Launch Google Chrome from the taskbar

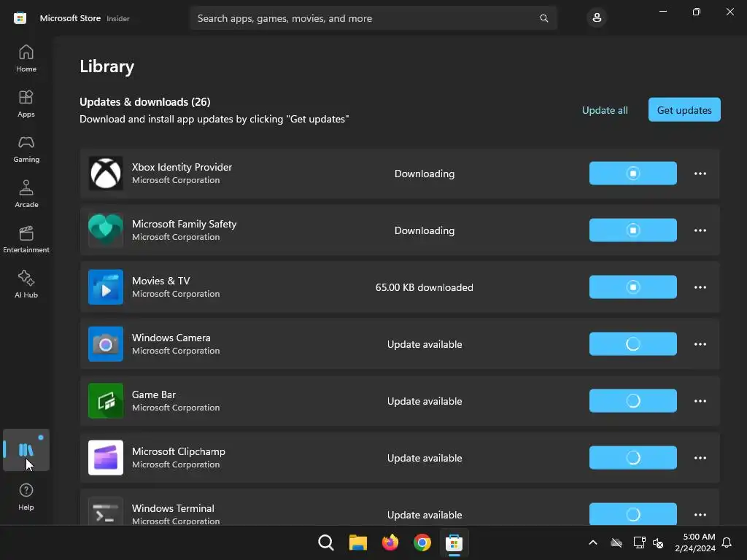coord(422,542)
